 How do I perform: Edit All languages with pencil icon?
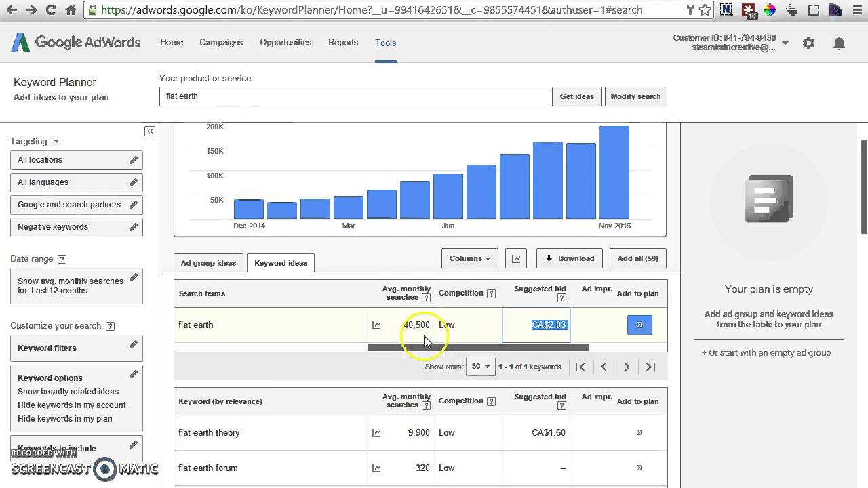click(x=134, y=182)
